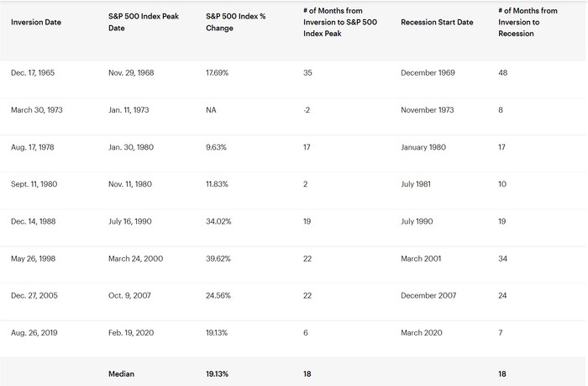Click the Recession Start Date column header
This screenshot has height=386, width=588.
437,22
